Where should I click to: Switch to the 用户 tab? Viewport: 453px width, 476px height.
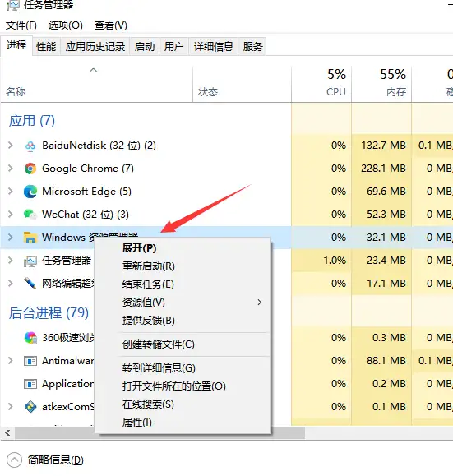[173, 46]
